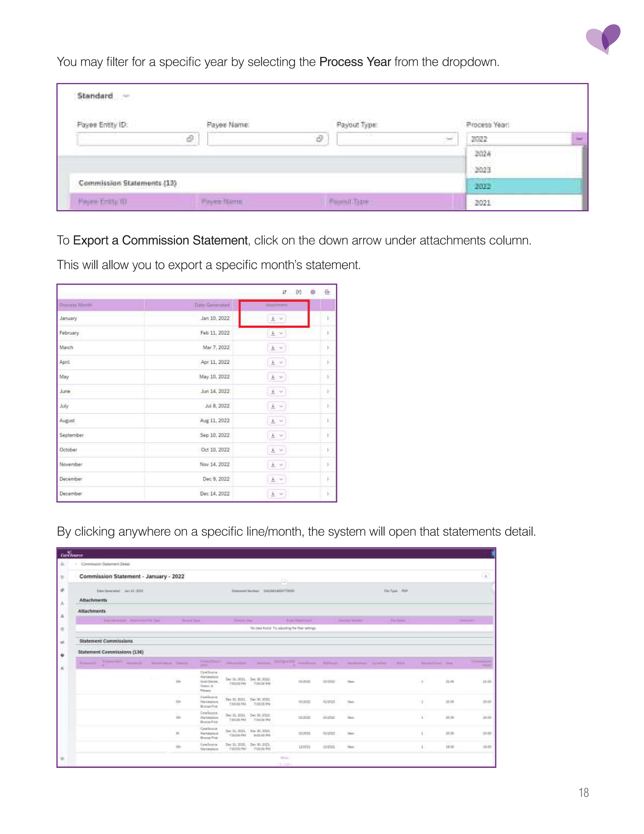The image size is (644, 834).
Task: Open the November row navigation arrow
Action: (x=328, y=465)
